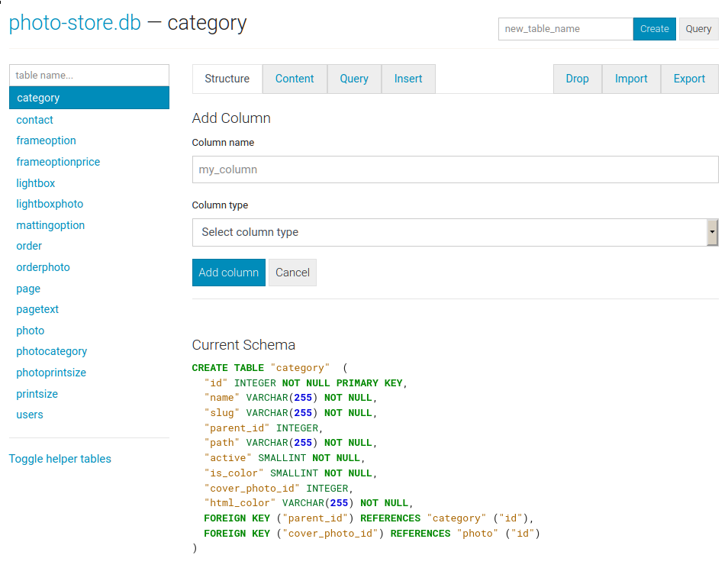Click the Drop table button

pyautogui.click(x=577, y=79)
